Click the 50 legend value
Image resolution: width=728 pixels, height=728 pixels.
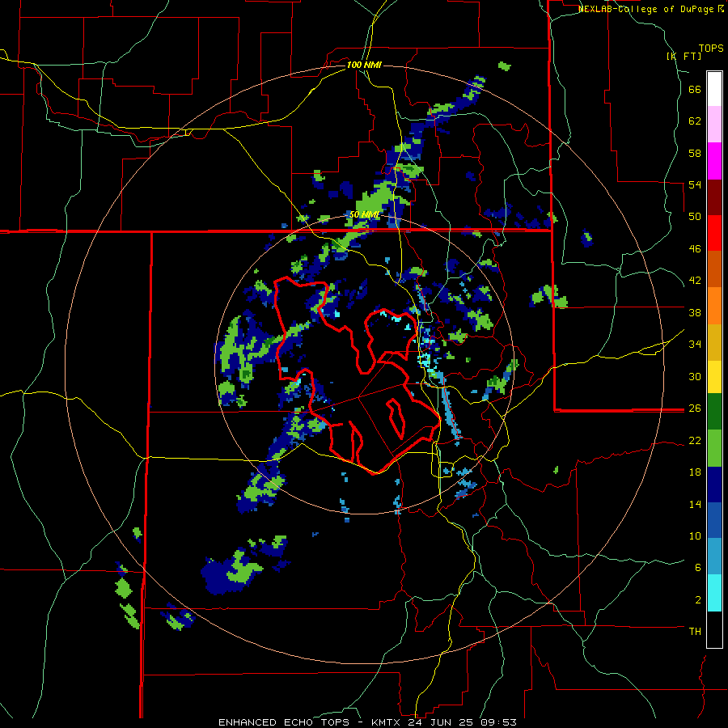click(695, 216)
